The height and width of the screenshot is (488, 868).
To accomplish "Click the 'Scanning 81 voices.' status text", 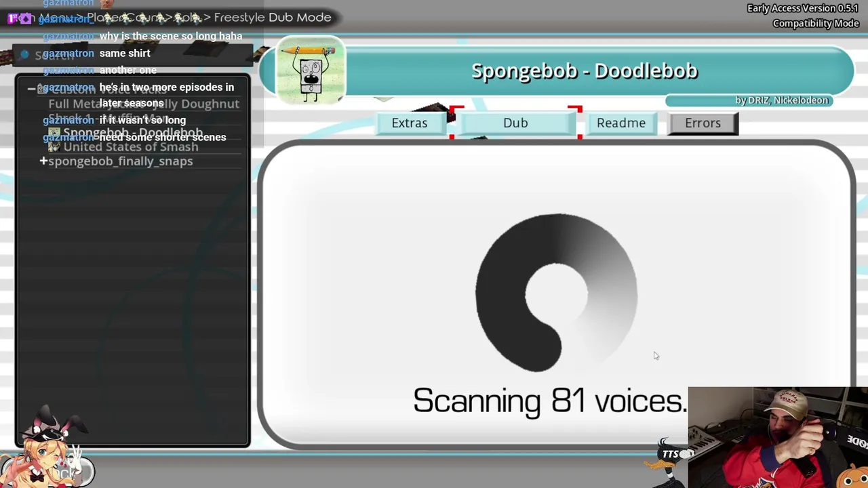I will point(550,401).
